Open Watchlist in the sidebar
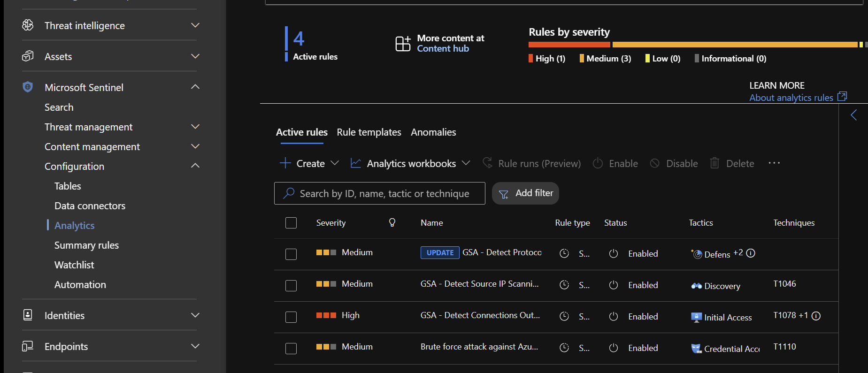This screenshot has height=373, width=868. pos(74,265)
